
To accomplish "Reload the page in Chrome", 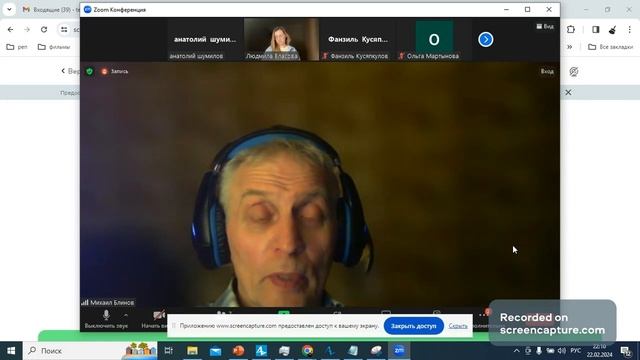I will [x=44, y=29].
